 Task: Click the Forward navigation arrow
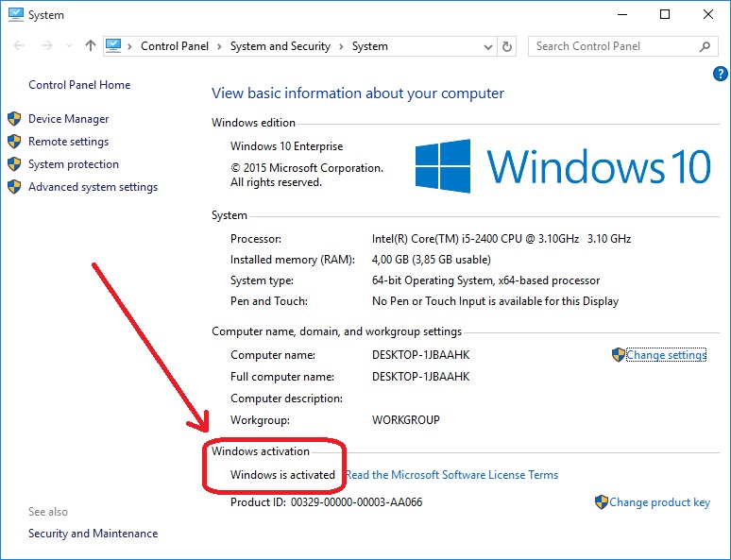tap(46, 45)
